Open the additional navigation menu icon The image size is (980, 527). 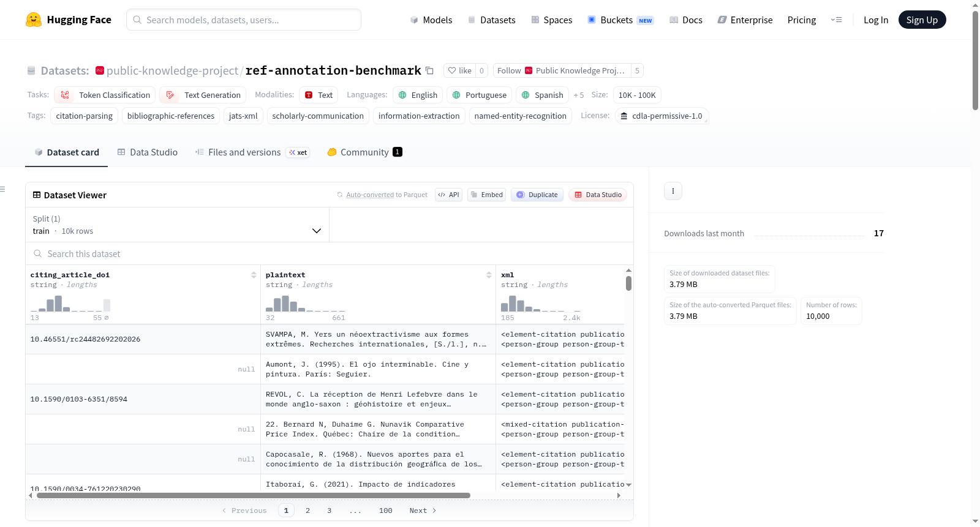click(836, 20)
